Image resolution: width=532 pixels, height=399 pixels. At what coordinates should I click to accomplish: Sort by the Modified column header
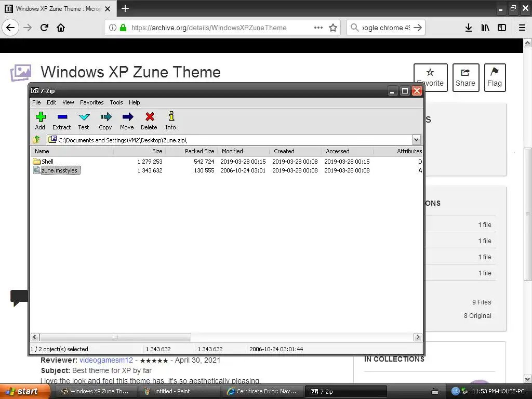click(x=243, y=151)
